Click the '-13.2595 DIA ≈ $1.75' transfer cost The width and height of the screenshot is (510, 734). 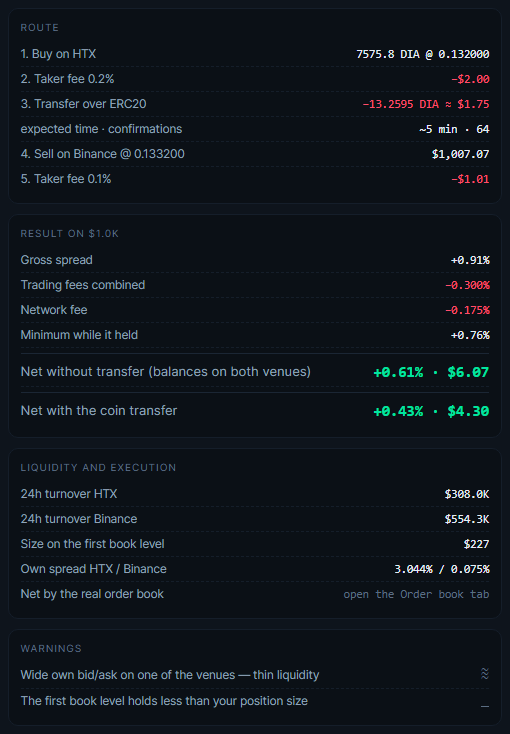click(426, 104)
